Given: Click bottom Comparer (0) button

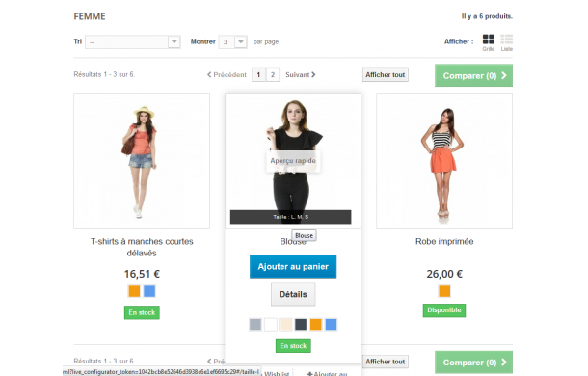Looking at the screenshot, I should coord(473,363).
